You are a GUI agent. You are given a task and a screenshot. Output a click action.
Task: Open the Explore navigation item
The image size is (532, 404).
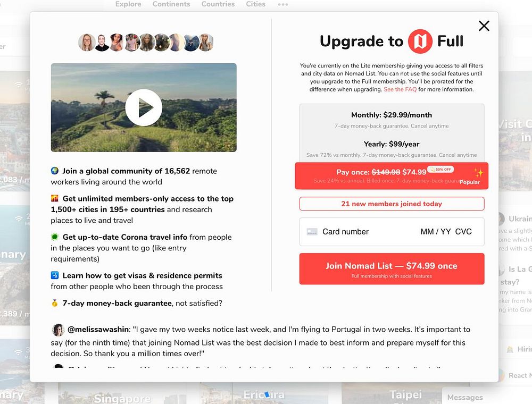[128, 4]
